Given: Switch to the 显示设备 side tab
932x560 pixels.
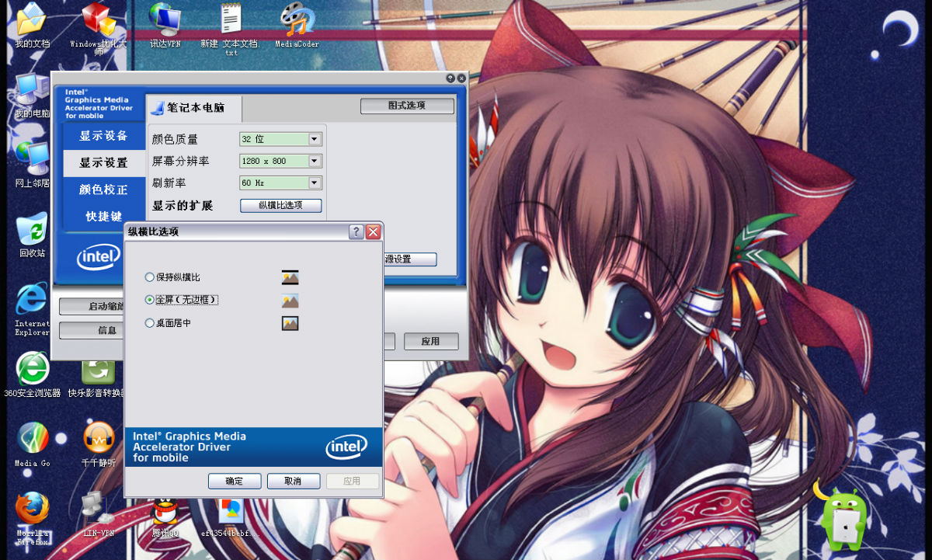Looking at the screenshot, I should click(103, 136).
